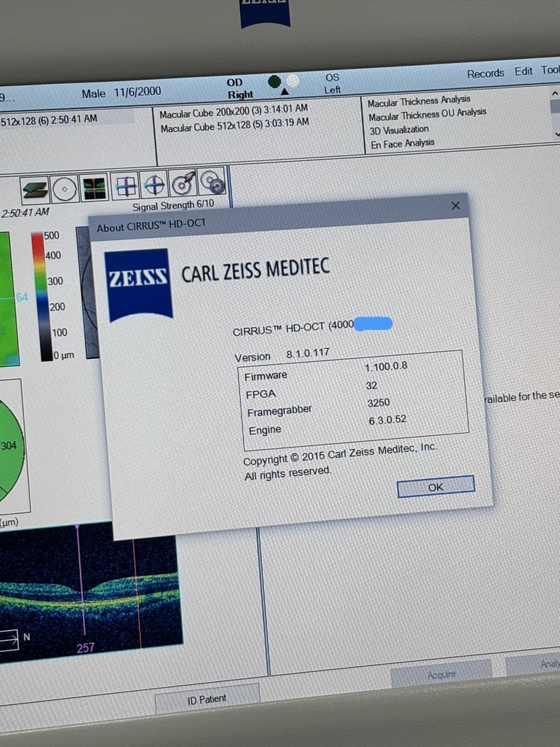The width and height of the screenshot is (560, 747).
Task: Click the thickness color scale bar
Action: pos(37,295)
